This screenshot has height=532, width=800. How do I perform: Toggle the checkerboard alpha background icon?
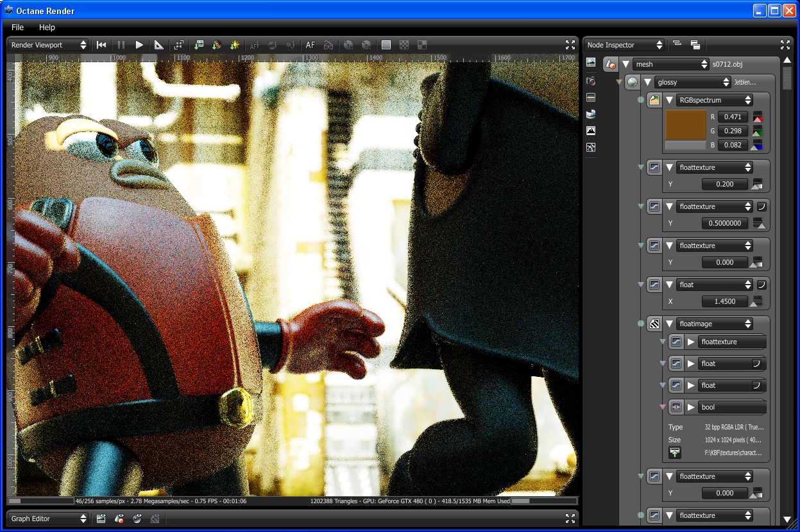tap(404, 45)
